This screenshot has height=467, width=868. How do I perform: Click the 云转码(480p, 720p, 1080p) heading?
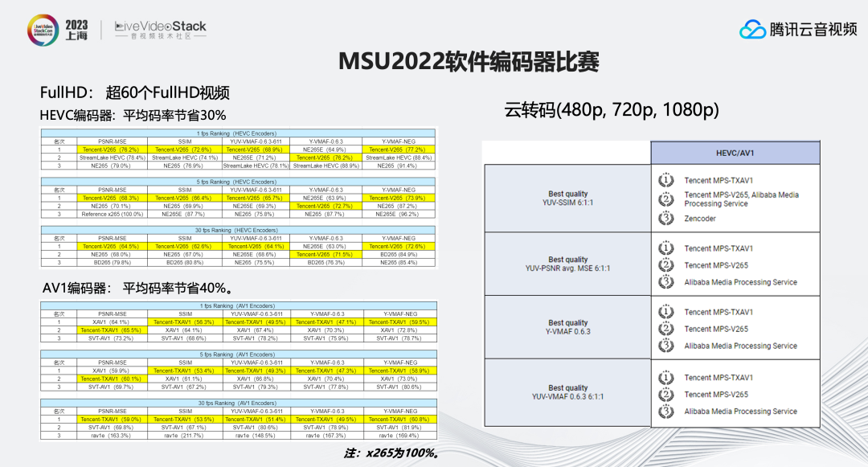click(x=611, y=109)
